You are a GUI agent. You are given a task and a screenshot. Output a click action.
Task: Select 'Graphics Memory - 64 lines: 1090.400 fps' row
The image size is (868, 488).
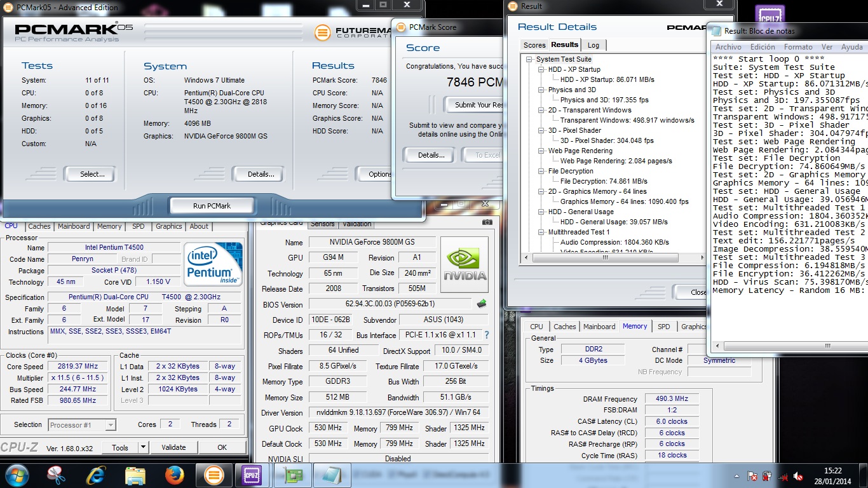point(624,201)
